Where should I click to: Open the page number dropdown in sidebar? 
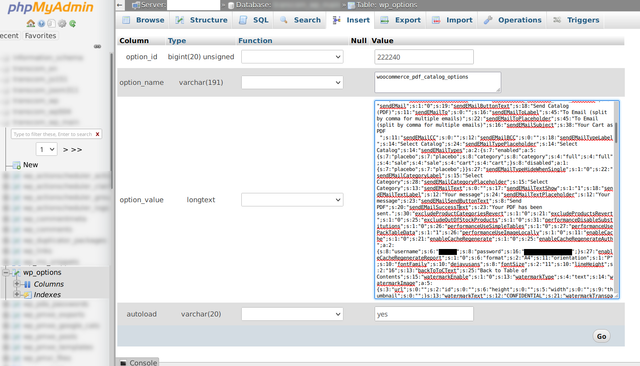click(x=47, y=150)
